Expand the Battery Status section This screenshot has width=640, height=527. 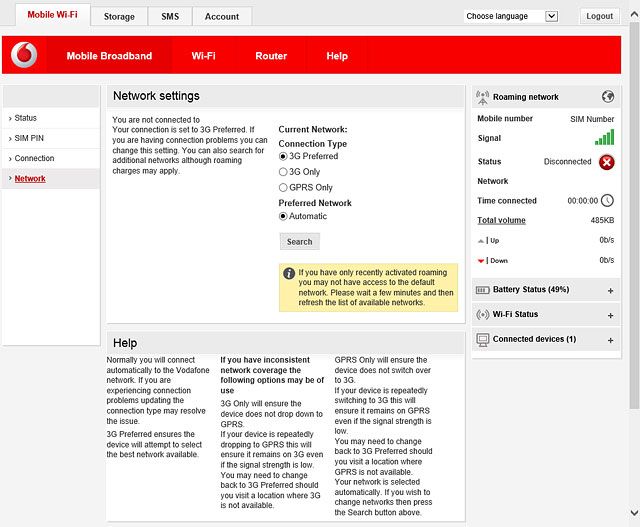coord(611,291)
